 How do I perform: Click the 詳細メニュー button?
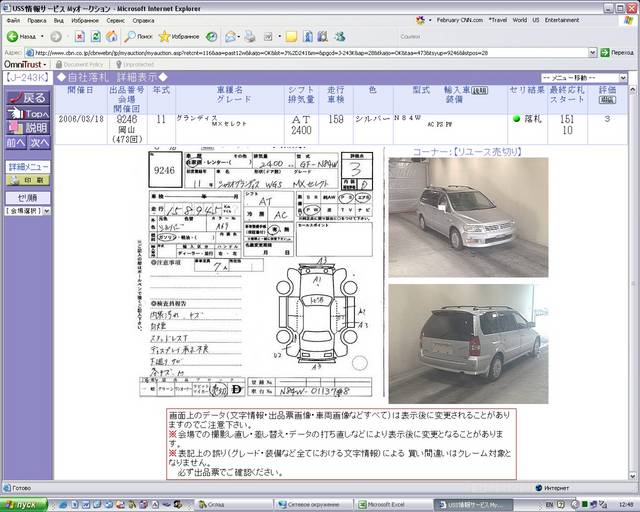[x=28, y=167]
